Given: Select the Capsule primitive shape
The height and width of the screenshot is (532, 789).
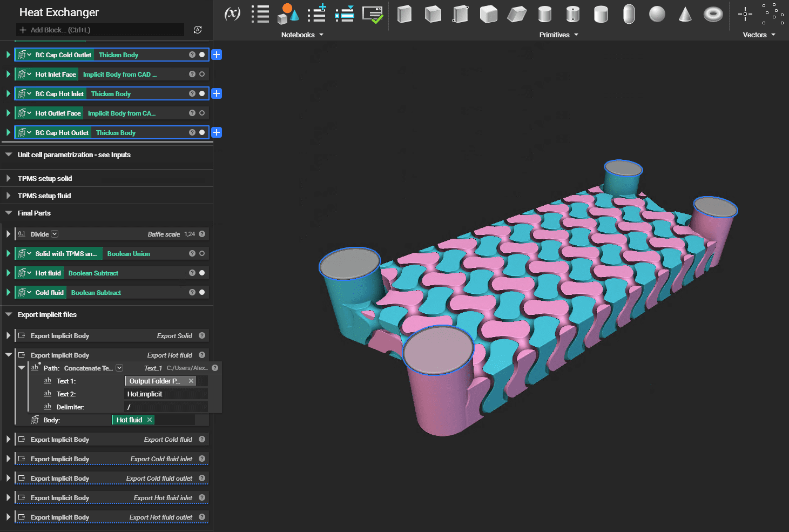Looking at the screenshot, I should coord(629,14).
